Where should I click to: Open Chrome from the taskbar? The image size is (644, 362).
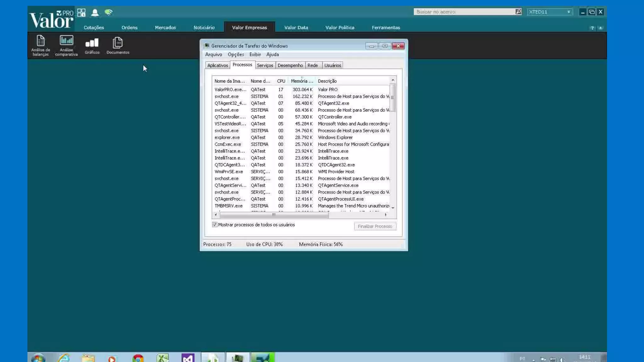pyautogui.click(x=138, y=358)
